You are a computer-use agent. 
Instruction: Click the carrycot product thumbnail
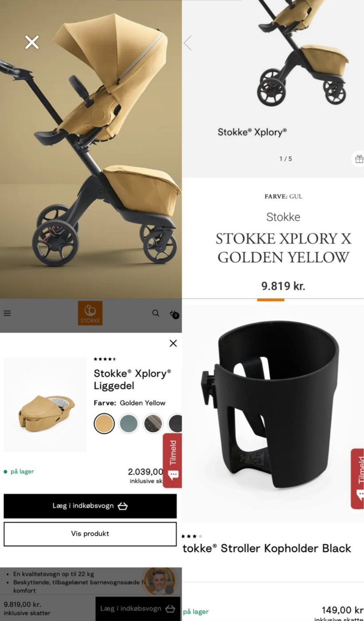[x=45, y=404]
